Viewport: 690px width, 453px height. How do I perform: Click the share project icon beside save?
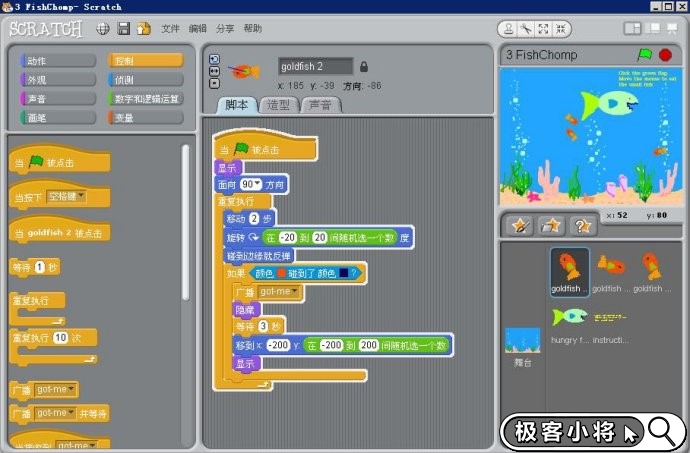(x=143, y=29)
